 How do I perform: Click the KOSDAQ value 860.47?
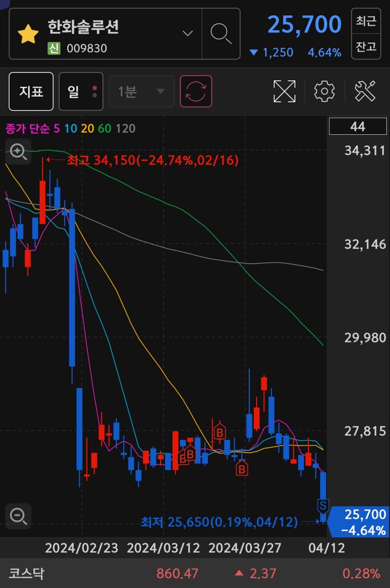177,573
